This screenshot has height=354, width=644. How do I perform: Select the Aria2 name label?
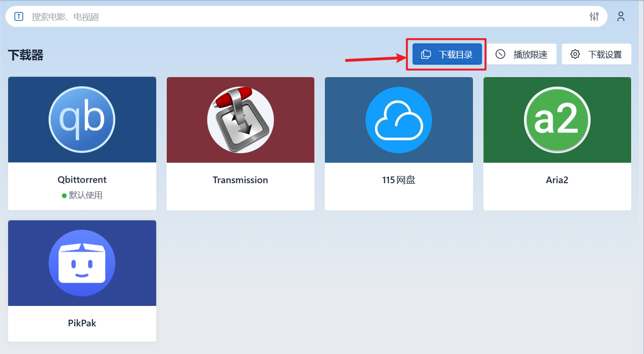[x=557, y=180]
